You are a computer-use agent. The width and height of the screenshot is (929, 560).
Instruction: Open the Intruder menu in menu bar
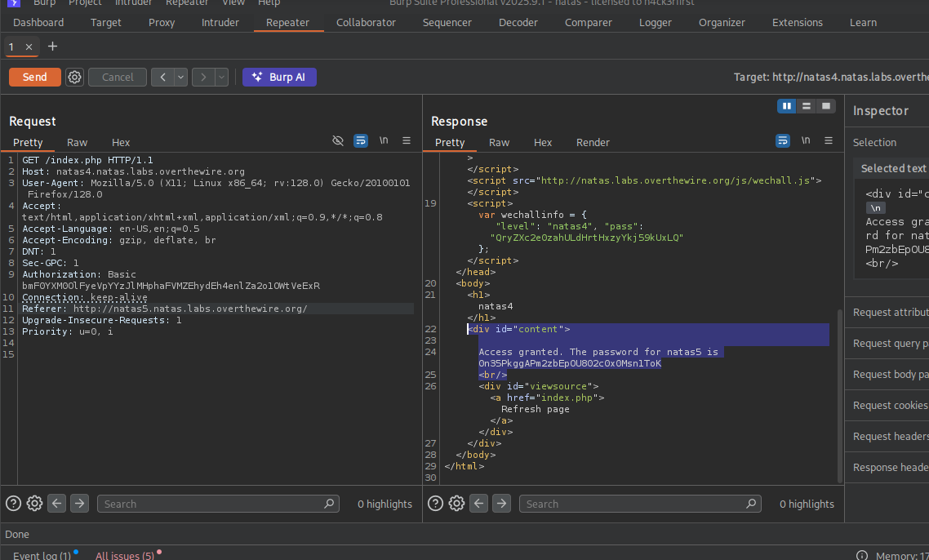[x=133, y=3]
